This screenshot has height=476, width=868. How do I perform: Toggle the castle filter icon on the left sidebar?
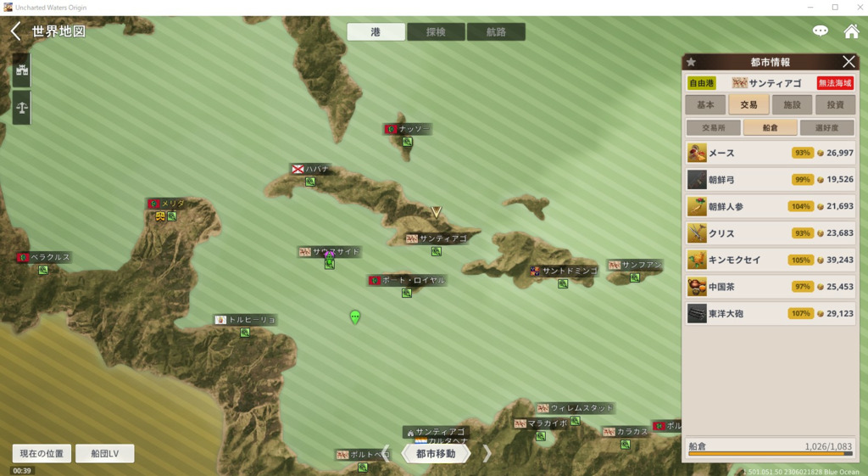click(22, 70)
